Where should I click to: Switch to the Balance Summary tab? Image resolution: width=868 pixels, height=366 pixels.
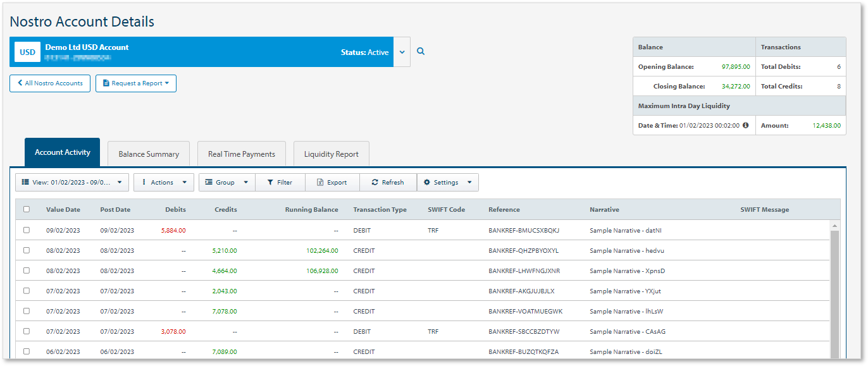pos(149,154)
